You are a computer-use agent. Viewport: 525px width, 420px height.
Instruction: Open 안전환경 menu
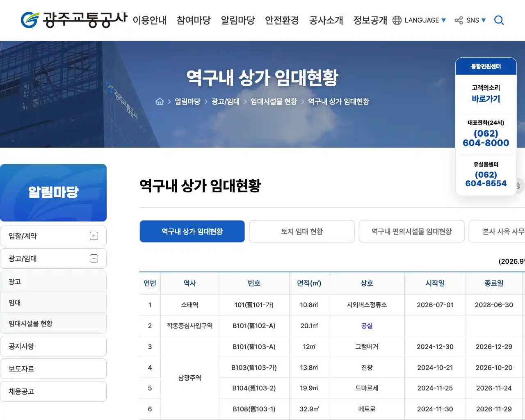click(x=282, y=20)
